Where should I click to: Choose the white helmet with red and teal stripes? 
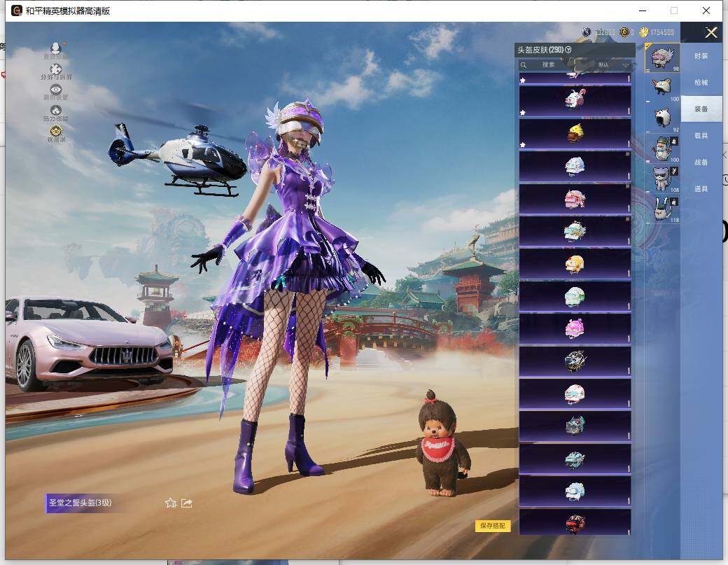coord(575,393)
